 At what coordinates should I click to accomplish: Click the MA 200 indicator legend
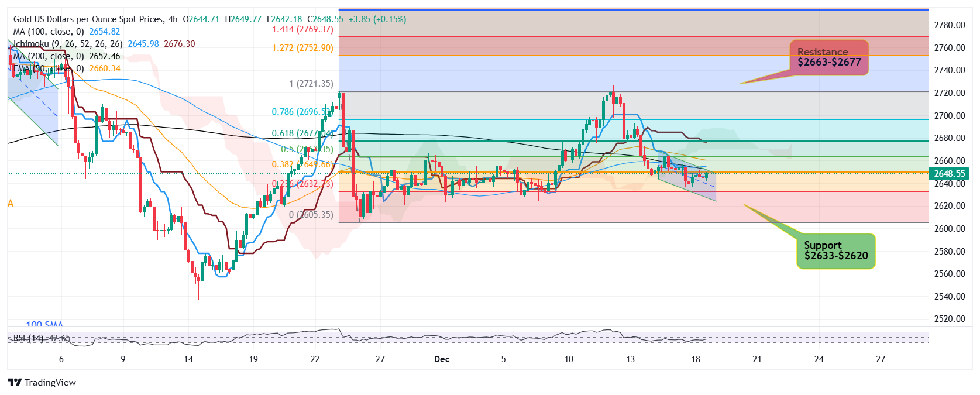point(66,56)
